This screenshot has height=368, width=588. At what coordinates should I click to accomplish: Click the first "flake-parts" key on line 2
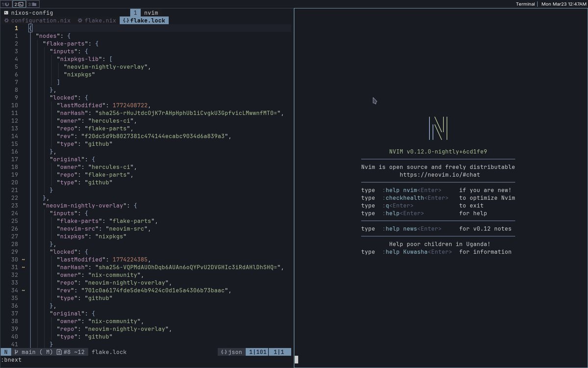coord(66,44)
